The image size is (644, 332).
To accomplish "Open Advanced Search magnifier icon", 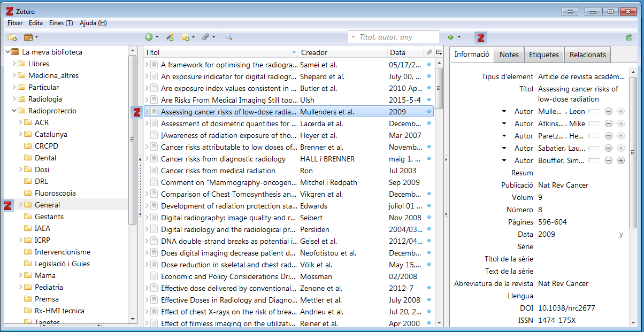I will [x=228, y=37].
